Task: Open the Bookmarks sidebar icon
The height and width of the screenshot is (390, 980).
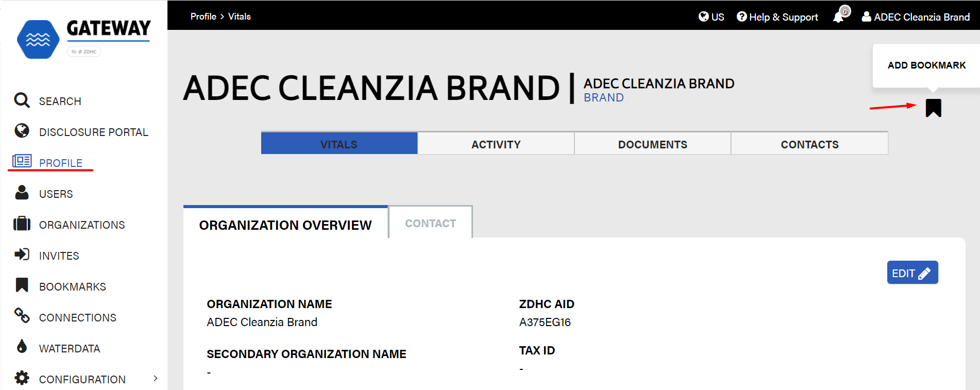Action: point(22,285)
